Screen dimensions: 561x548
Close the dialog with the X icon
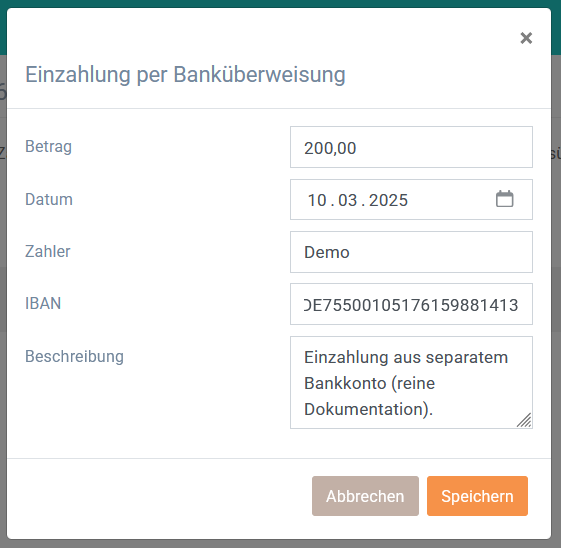tap(526, 38)
